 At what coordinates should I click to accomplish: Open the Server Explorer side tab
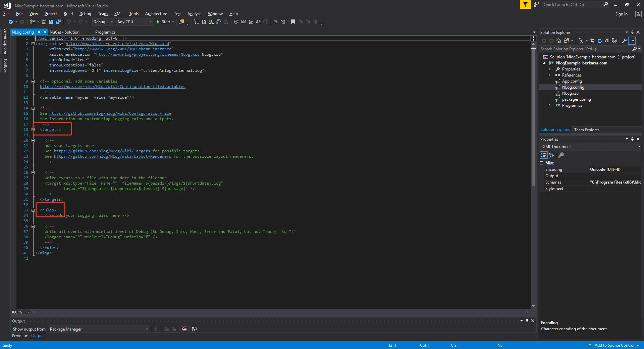[5, 41]
